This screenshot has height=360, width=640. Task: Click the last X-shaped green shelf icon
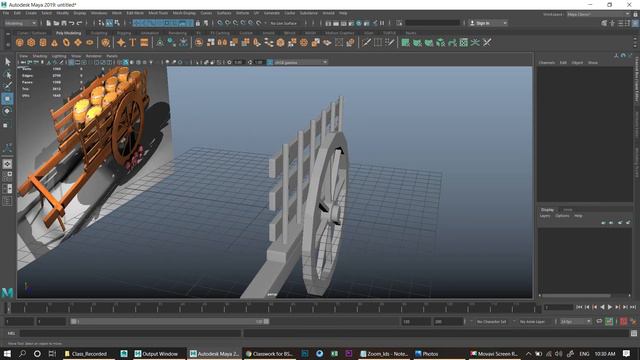click(x=487, y=42)
